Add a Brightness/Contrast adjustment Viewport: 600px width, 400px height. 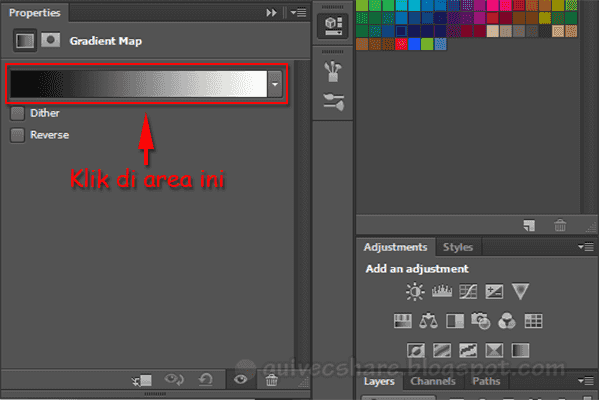(415, 292)
